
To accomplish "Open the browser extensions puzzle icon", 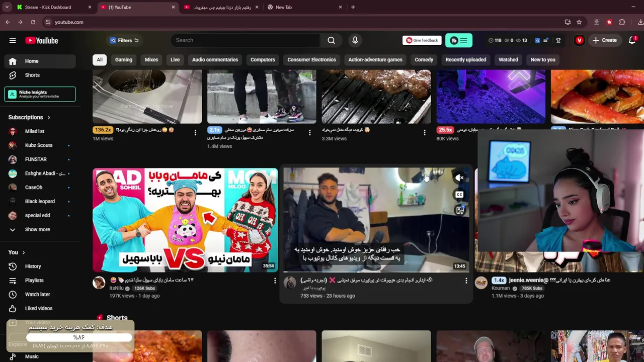I will click(622, 22).
